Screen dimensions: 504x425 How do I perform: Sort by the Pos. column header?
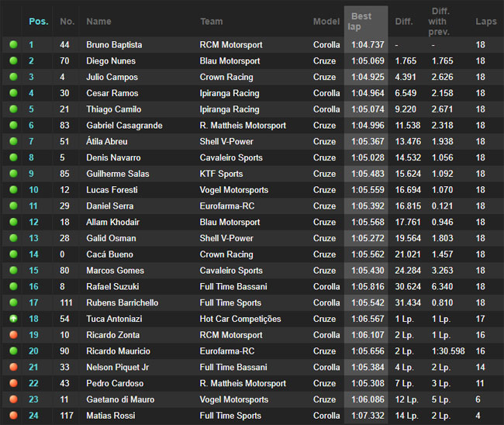39,22
